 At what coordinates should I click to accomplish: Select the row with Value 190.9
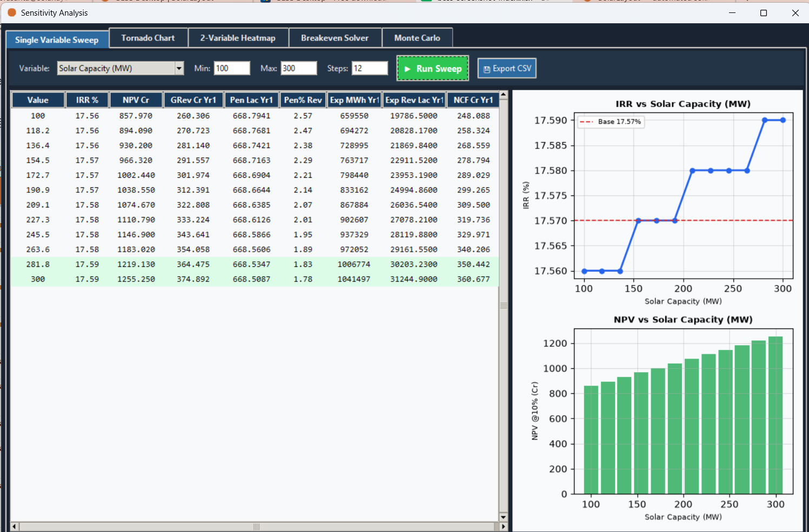(x=255, y=190)
